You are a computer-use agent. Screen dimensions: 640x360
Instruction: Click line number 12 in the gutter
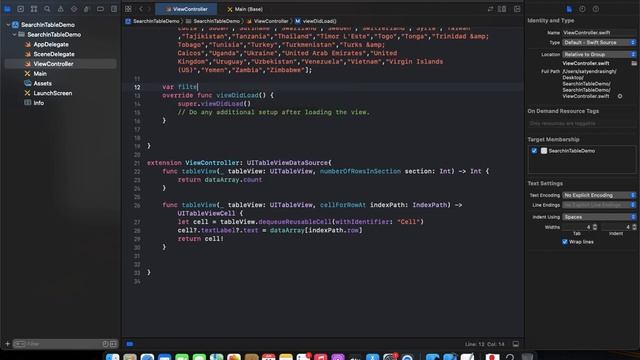[x=137, y=87]
